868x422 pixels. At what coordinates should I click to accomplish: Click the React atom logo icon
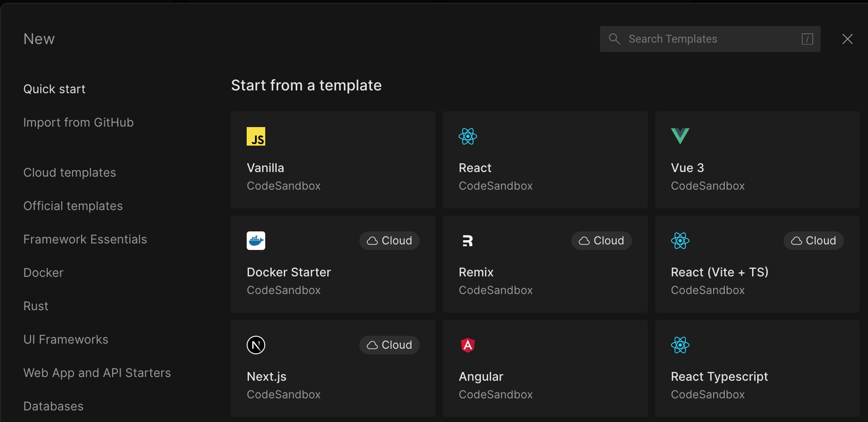pos(468,136)
